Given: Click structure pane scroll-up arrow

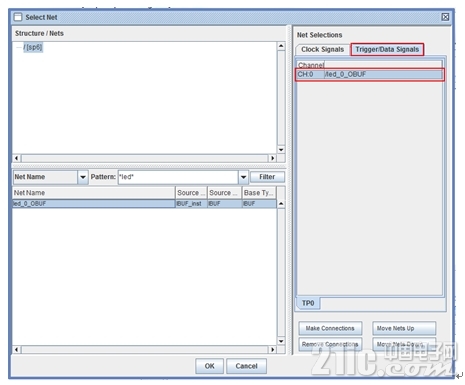Looking at the screenshot, I should pos(281,46).
